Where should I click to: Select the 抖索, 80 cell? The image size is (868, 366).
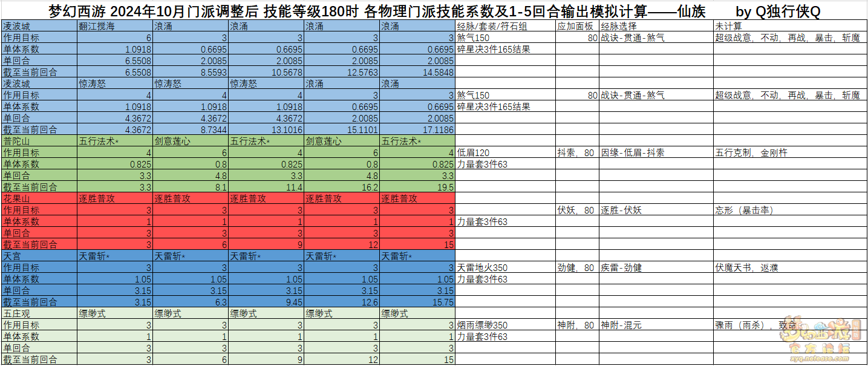pyautogui.click(x=577, y=152)
